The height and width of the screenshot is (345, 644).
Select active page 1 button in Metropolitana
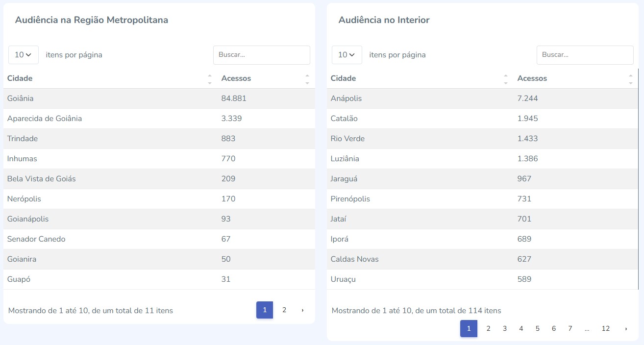tap(265, 310)
